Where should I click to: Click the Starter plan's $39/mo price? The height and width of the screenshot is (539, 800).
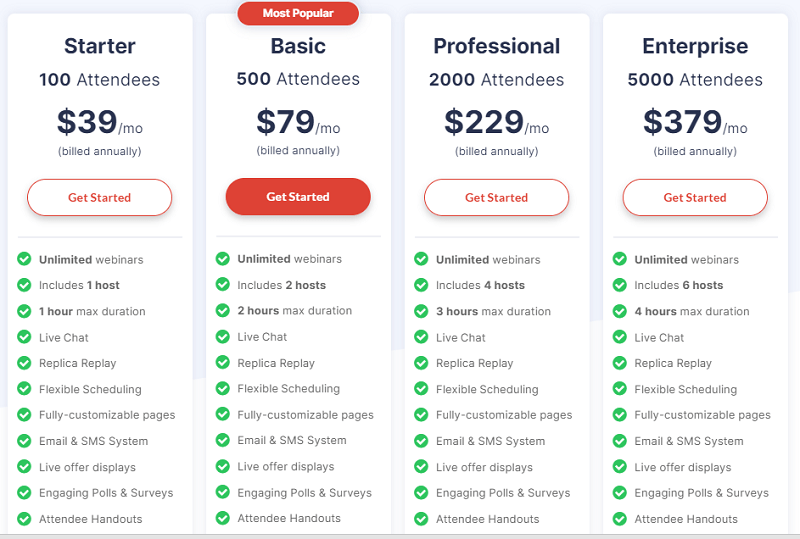click(x=99, y=122)
